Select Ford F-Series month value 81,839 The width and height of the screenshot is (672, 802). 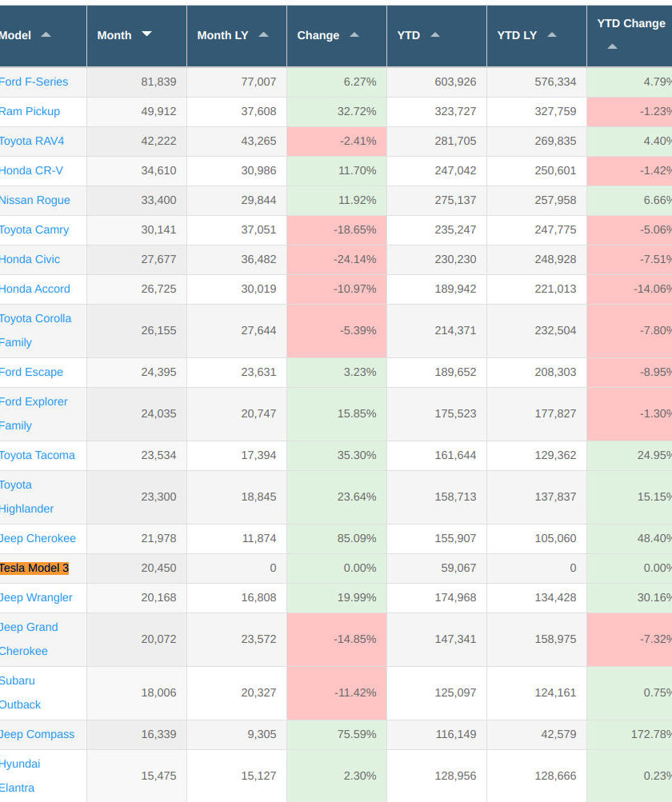tap(158, 82)
